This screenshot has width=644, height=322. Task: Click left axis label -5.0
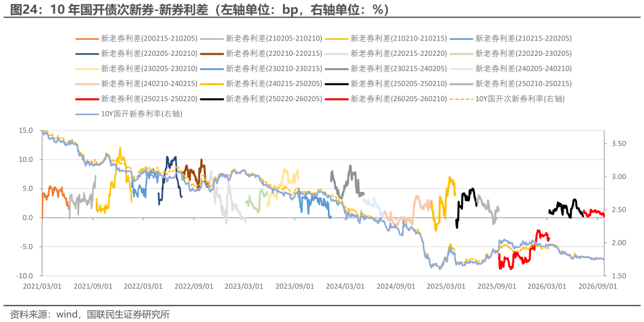click(26, 247)
